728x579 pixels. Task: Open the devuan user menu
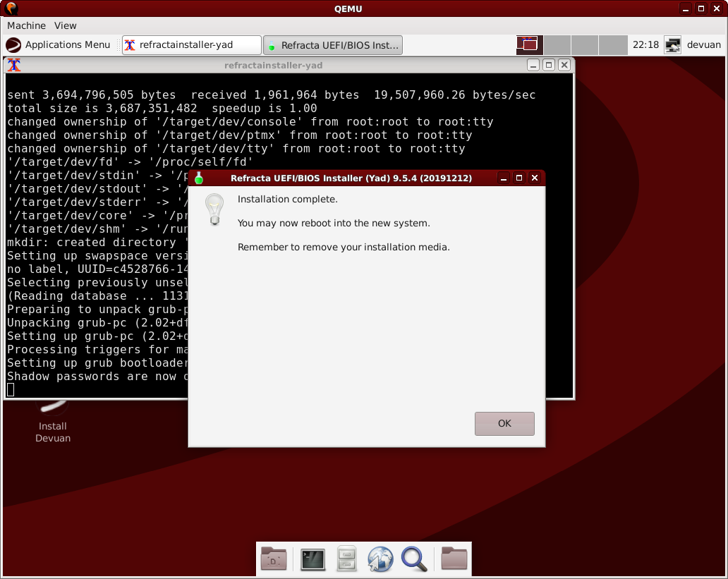(x=704, y=44)
